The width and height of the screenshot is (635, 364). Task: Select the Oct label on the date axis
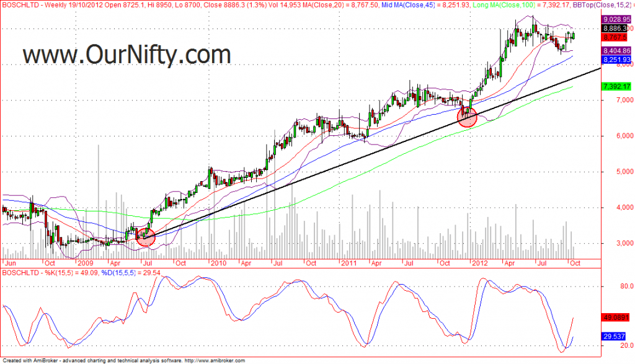(x=576, y=263)
